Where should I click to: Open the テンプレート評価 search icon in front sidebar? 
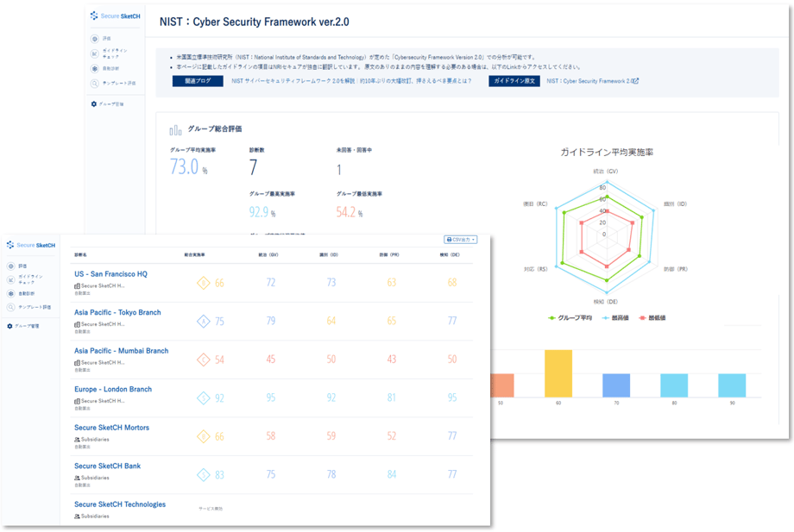pyautogui.click(x=10, y=307)
